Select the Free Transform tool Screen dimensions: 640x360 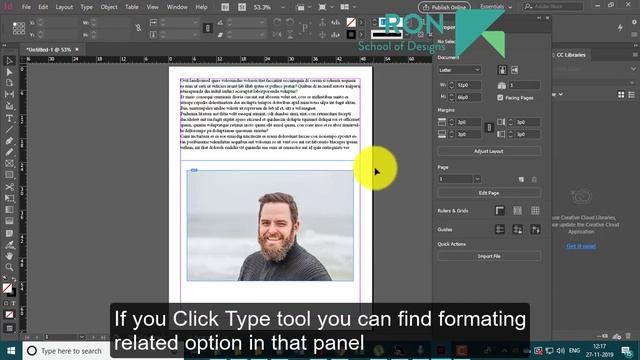click(x=9, y=198)
